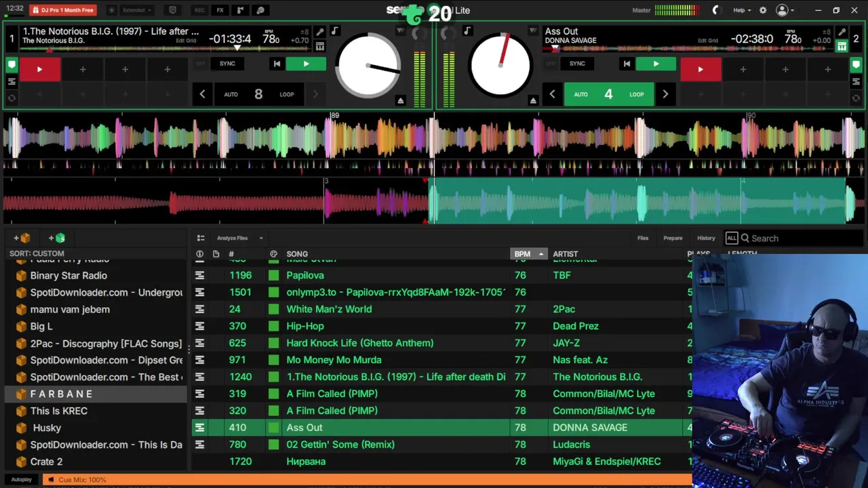This screenshot has height=488, width=868.
Task: Click the brightness sun icon in the top bar
Action: click(x=112, y=10)
